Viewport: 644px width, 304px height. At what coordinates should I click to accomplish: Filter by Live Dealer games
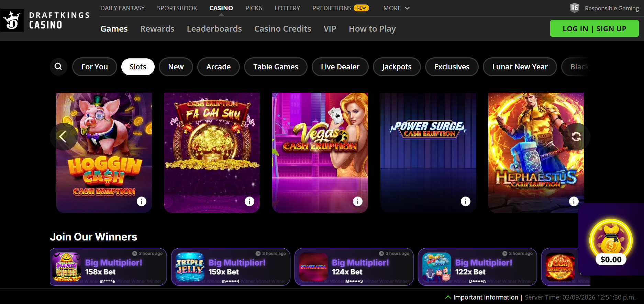(340, 67)
